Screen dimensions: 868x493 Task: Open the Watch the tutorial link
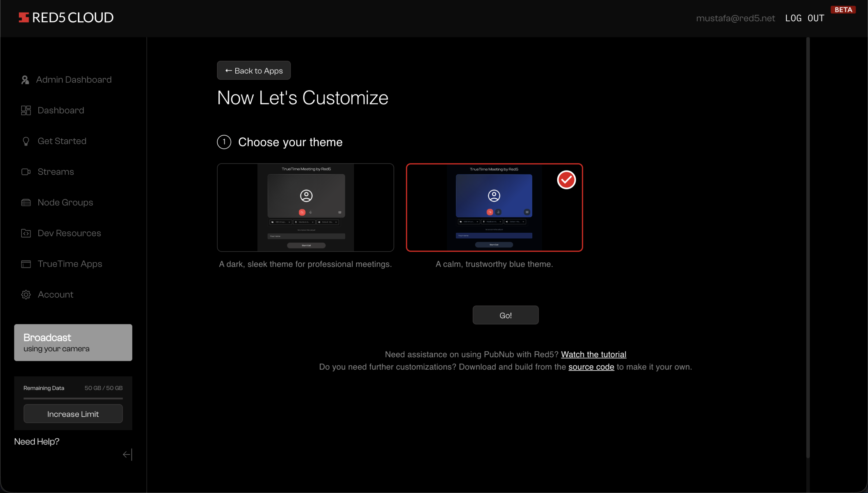click(593, 355)
